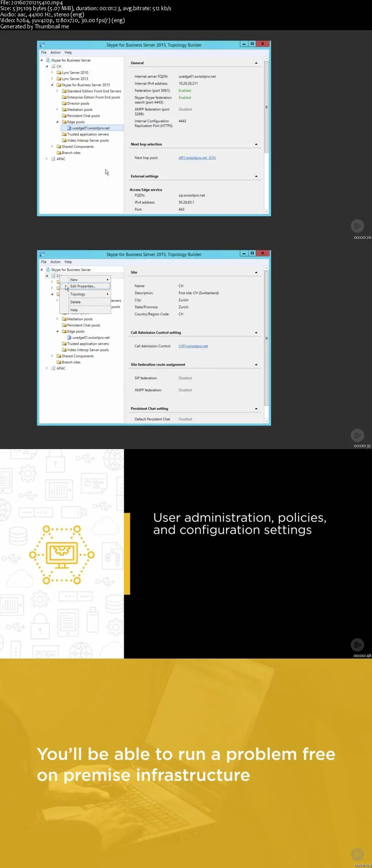Click Mediation pools folder icon in the General-details window
This screenshot has height=868, width=372.
point(64,110)
